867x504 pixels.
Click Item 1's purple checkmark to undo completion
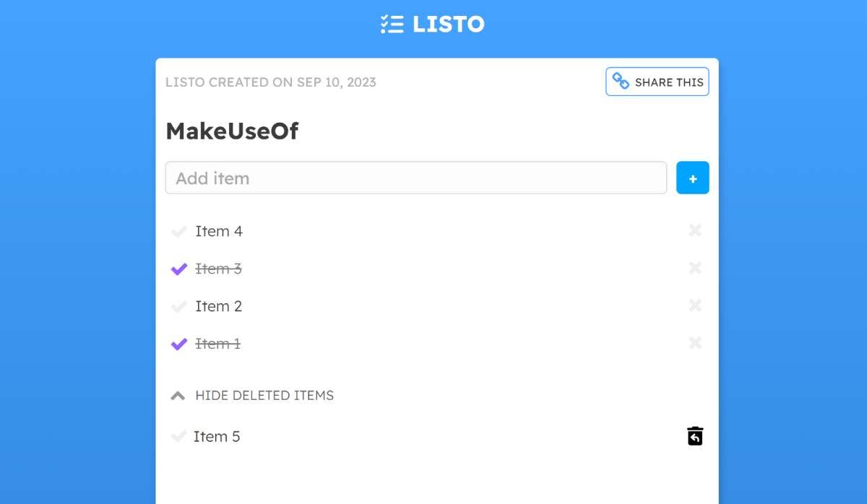pyautogui.click(x=178, y=343)
